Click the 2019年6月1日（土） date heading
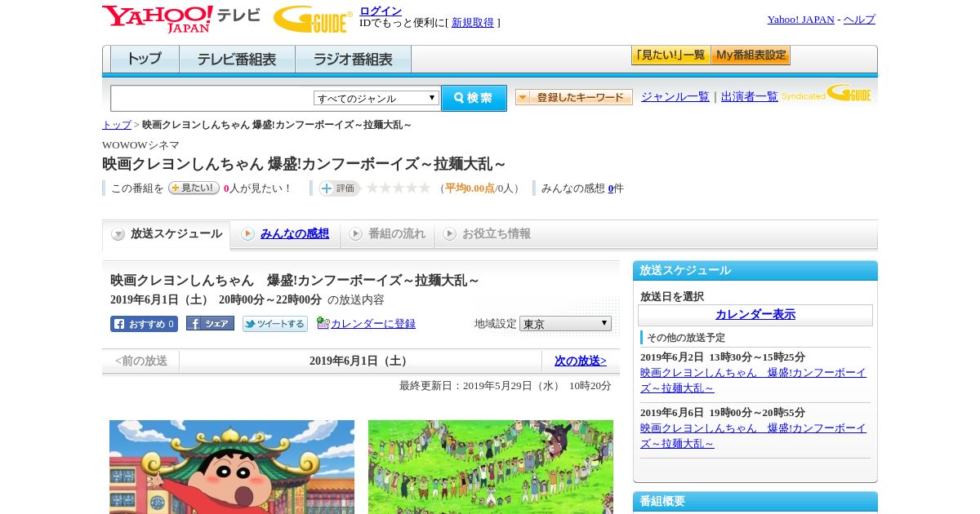The height and width of the screenshot is (514, 980). (x=360, y=361)
